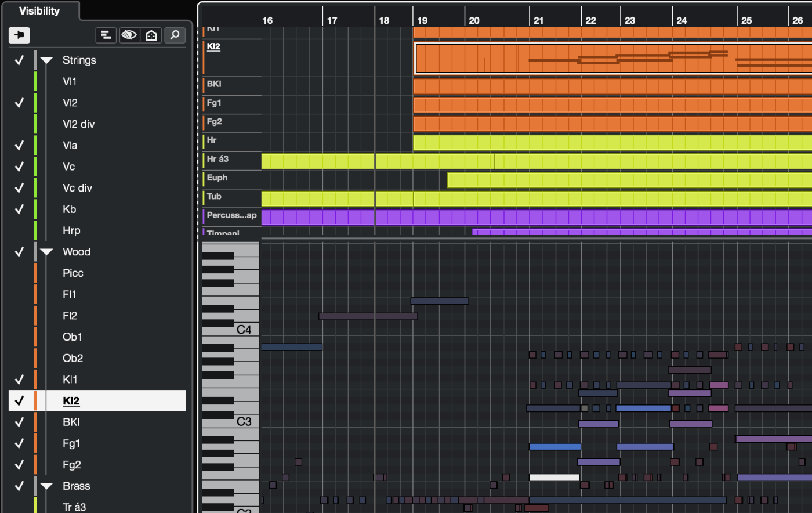Toggle visibility checkmark for Vla
The width and height of the screenshot is (812, 513).
click(19, 145)
